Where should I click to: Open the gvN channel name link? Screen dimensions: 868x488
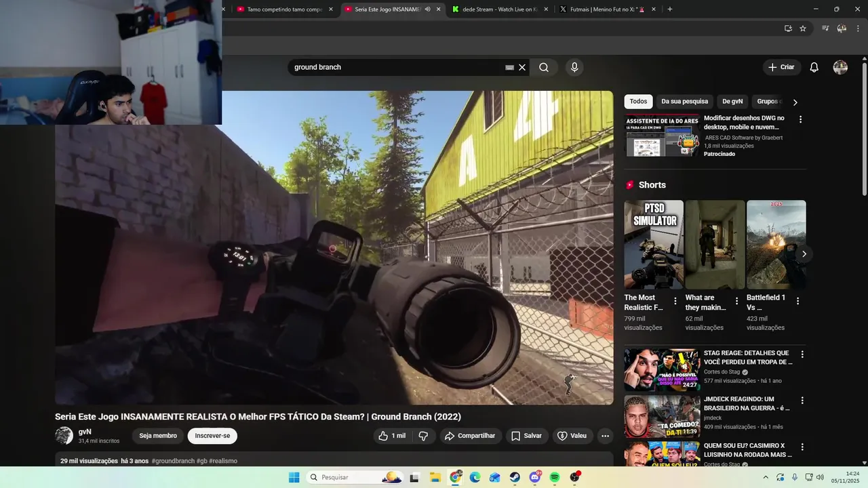pyautogui.click(x=85, y=432)
